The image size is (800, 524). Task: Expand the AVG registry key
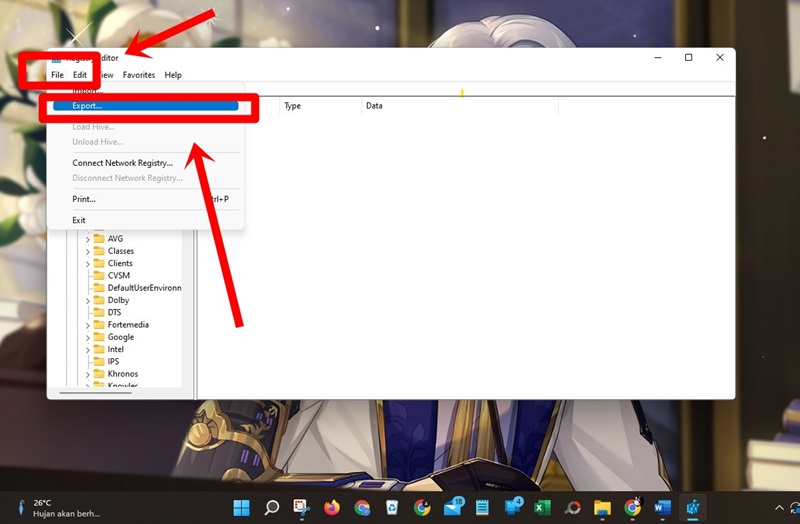(87, 239)
